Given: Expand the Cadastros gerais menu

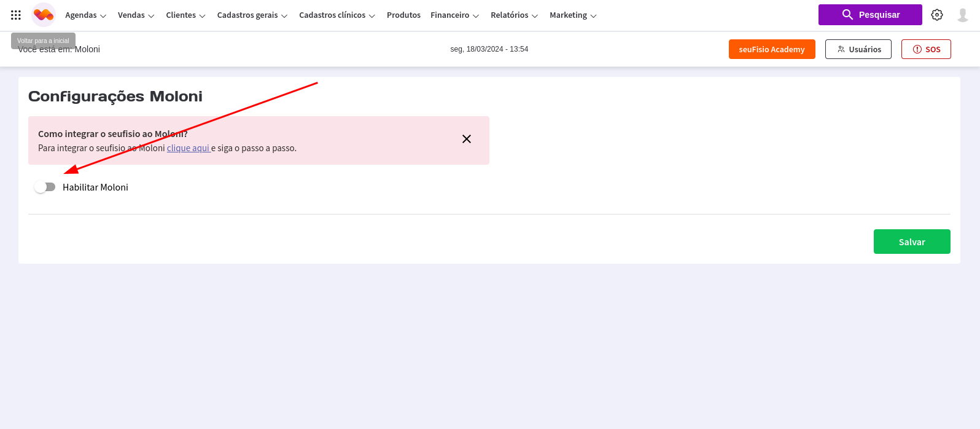Looking at the screenshot, I should [x=252, y=15].
